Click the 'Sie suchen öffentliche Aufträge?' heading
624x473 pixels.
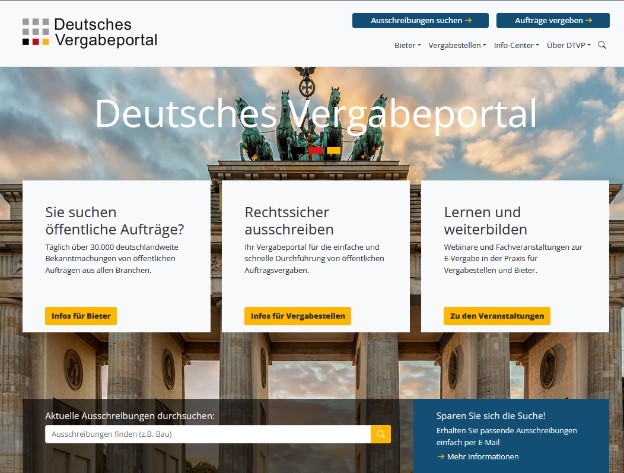coord(115,220)
